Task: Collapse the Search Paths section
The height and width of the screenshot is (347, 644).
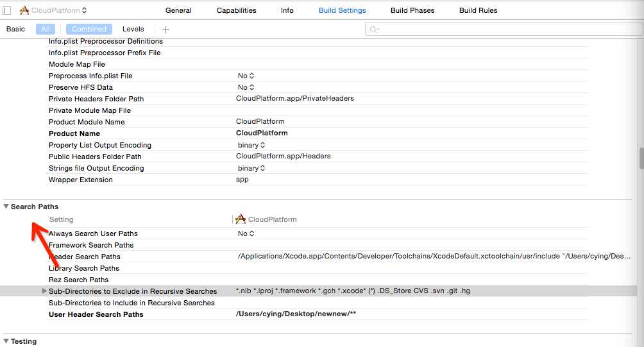Action: click(x=6, y=207)
